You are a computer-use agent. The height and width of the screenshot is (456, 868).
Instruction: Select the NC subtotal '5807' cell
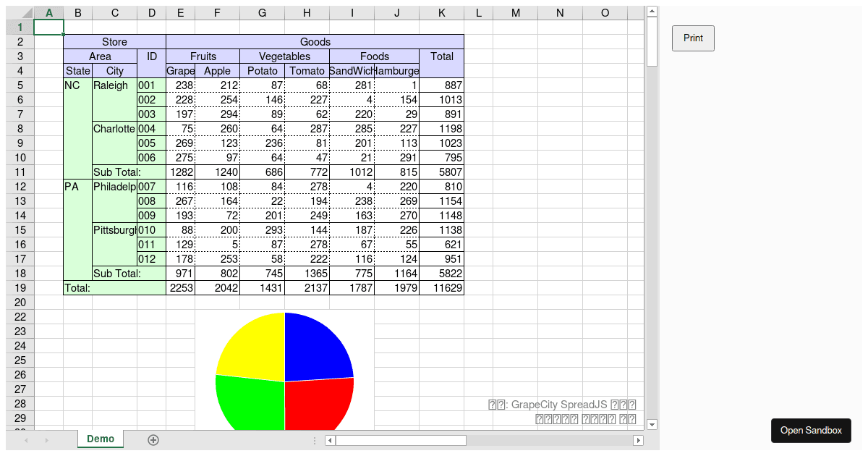(441, 172)
